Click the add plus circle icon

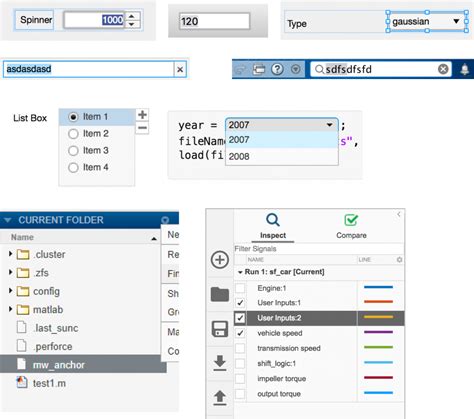click(x=220, y=260)
